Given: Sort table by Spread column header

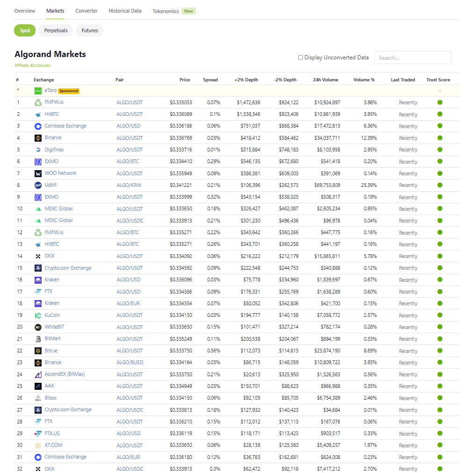Looking at the screenshot, I should [210, 80].
